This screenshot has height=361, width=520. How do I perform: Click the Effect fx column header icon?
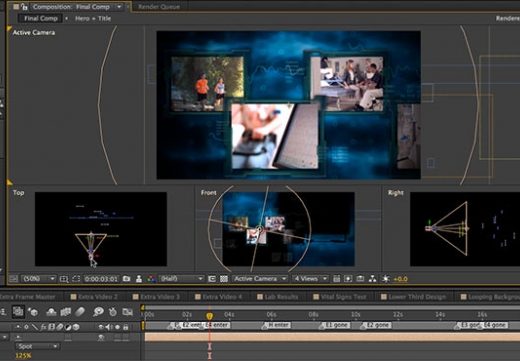(x=44, y=327)
